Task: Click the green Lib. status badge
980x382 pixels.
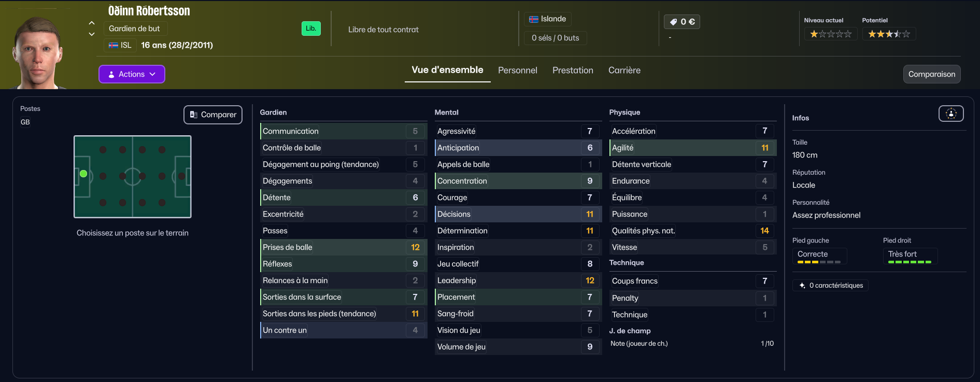Action: pyautogui.click(x=311, y=29)
